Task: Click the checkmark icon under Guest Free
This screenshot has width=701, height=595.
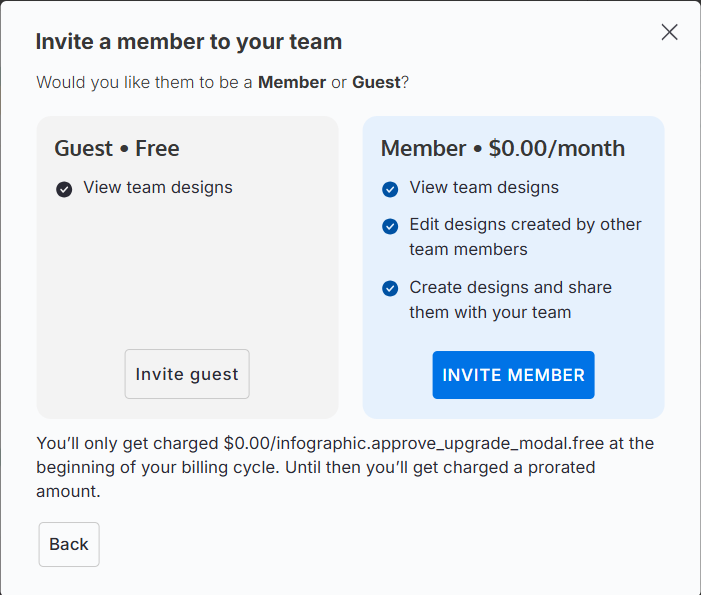Action: pyautogui.click(x=64, y=189)
